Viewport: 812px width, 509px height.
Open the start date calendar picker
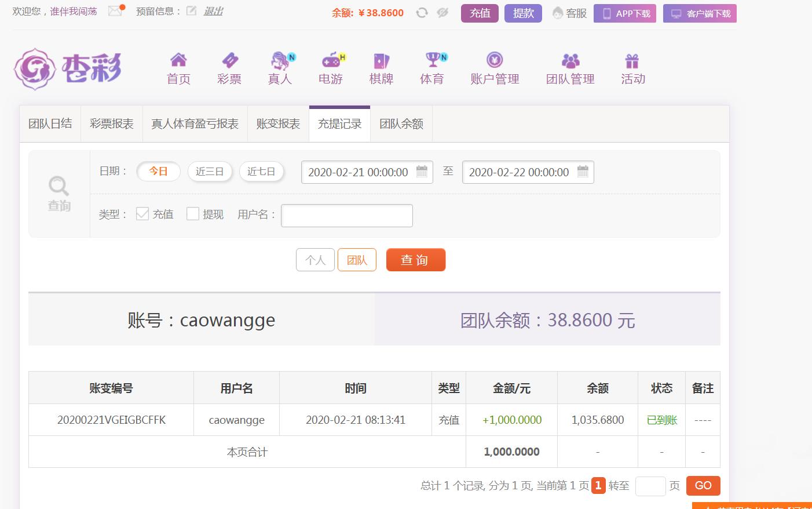[422, 172]
